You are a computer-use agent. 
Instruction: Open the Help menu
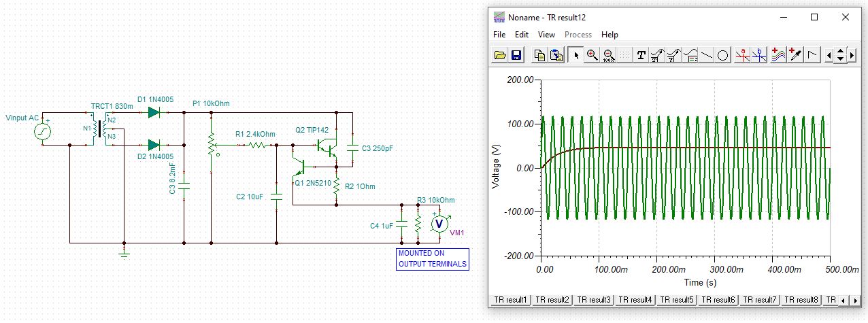coord(610,35)
